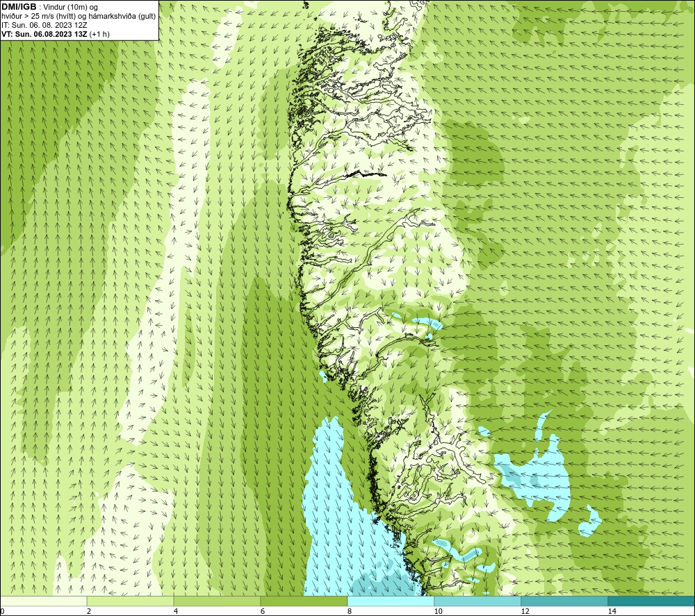
Task: Click the 0-2 m/s palest color swatch
Action: coord(43,601)
